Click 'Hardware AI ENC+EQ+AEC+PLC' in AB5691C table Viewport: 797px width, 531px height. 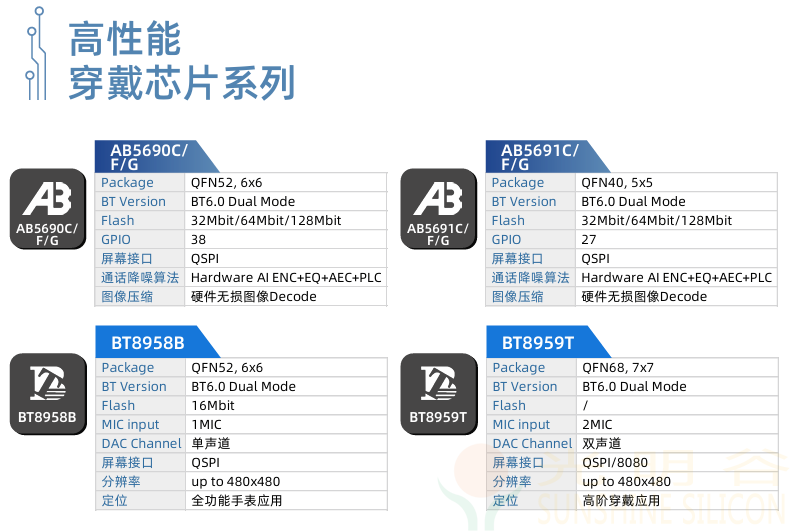[x=677, y=277]
